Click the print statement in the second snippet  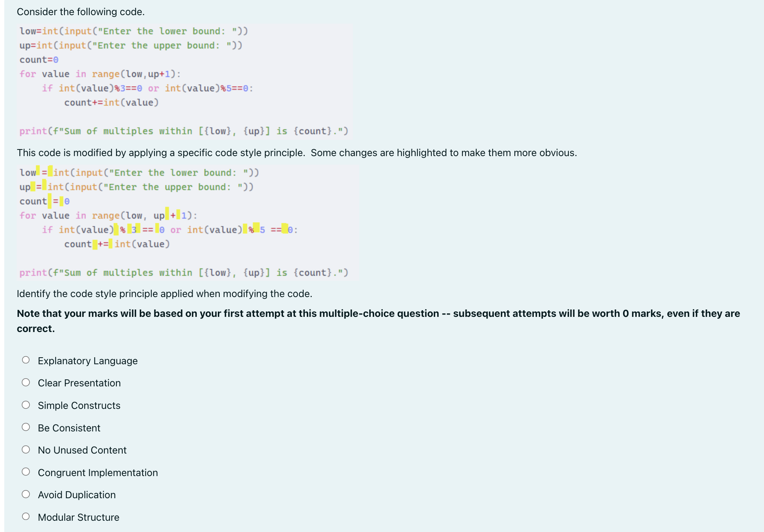(x=182, y=272)
